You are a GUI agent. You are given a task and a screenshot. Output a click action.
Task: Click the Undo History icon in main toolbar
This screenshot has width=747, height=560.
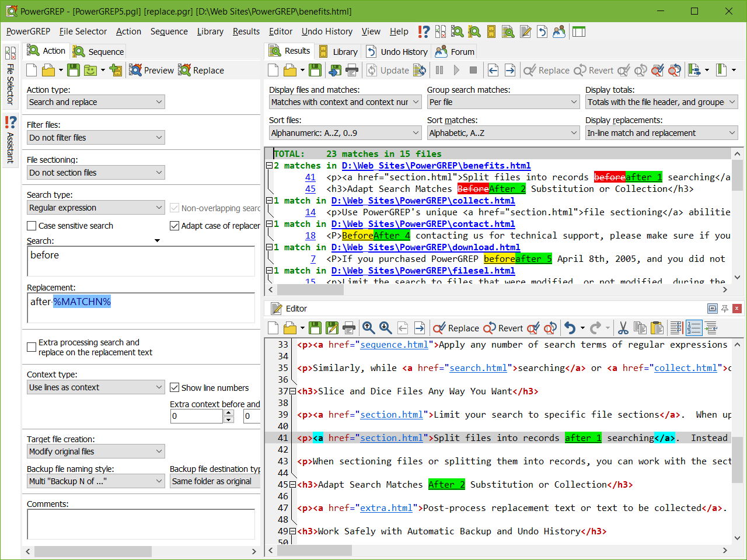click(542, 32)
